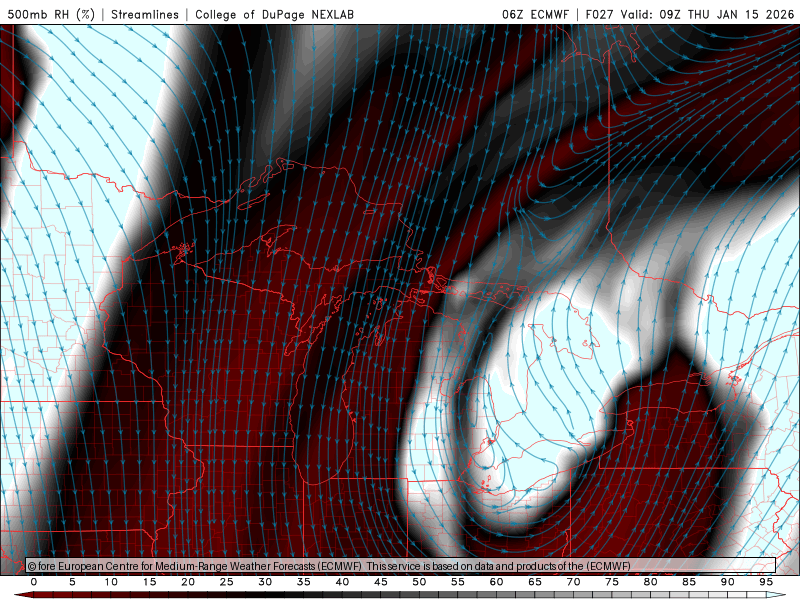Click the "500mb RH (%)" title text

pyautogui.click(x=52, y=14)
